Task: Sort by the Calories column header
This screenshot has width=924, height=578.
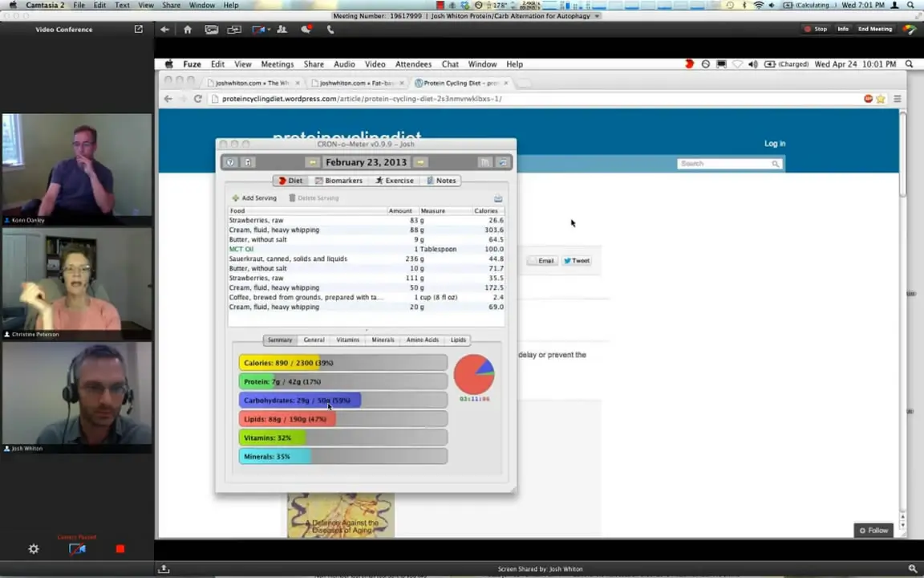Action: pos(488,210)
